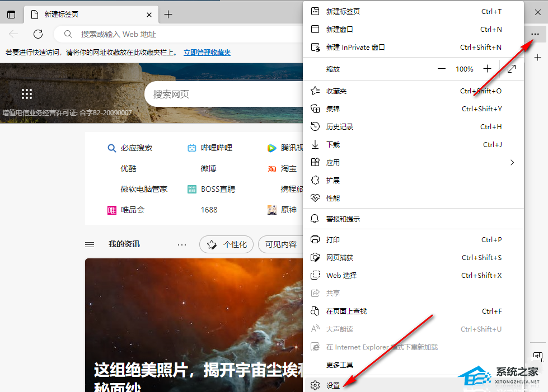Click the printer icon beside 打印
Image resolution: width=548 pixels, height=392 pixels.
315,239
